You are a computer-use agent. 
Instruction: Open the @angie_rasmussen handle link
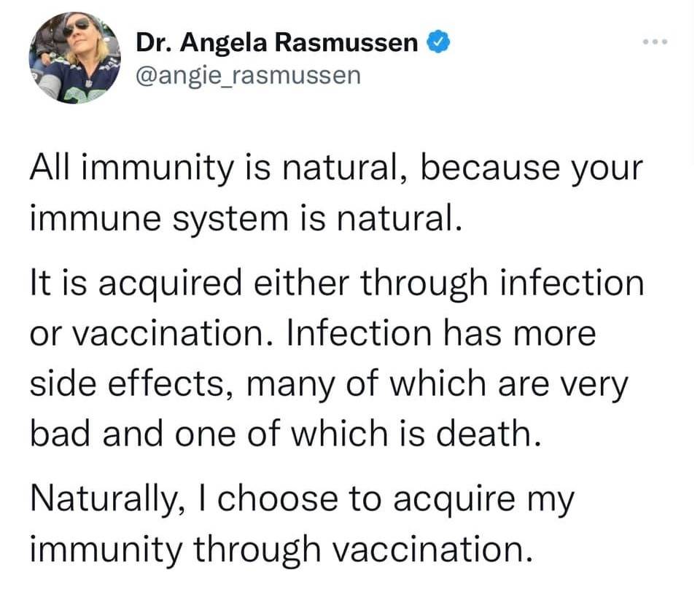click(x=248, y=75)
